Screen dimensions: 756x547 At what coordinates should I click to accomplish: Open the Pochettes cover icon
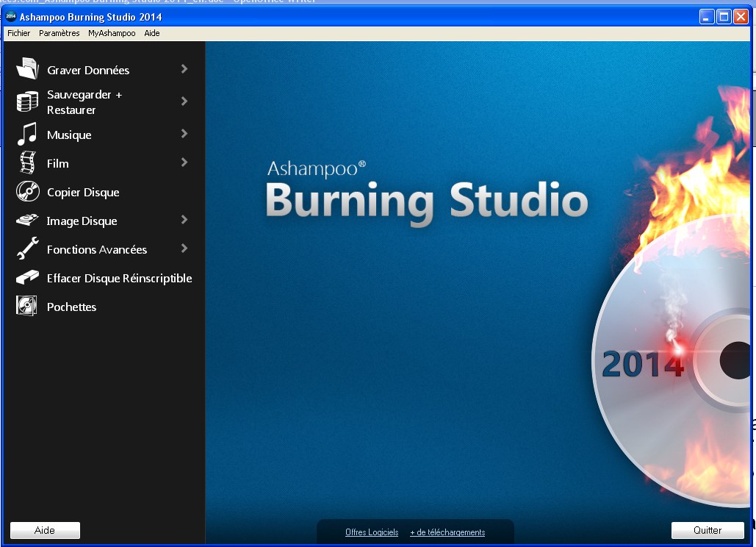tap(27, 307)
